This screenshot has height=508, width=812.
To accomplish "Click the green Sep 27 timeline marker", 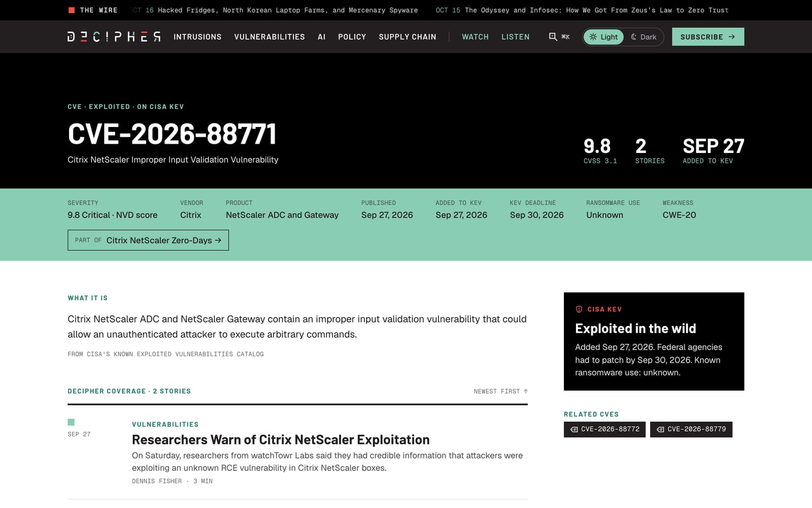I will [71, 422].
